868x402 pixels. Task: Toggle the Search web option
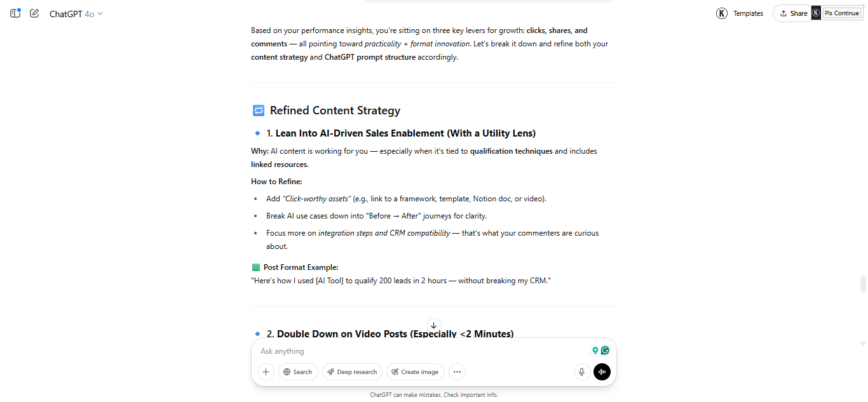(297, 372)
